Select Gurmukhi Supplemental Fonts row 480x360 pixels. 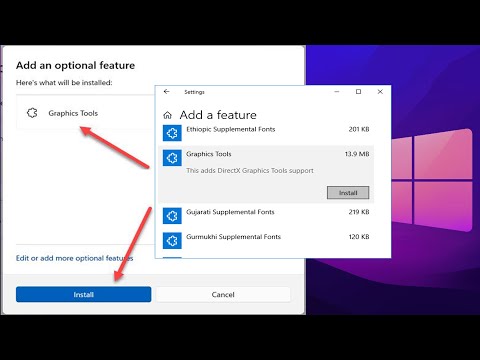[x=266, y=240]
